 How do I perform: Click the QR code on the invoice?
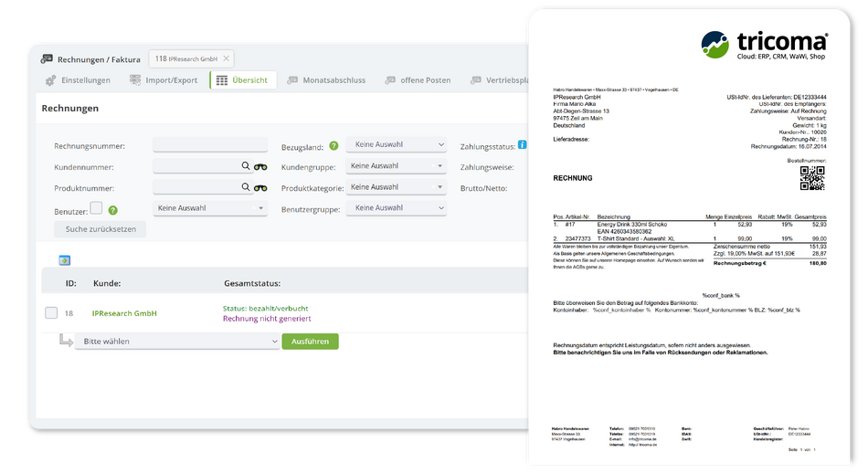click(x=812, y=178)
